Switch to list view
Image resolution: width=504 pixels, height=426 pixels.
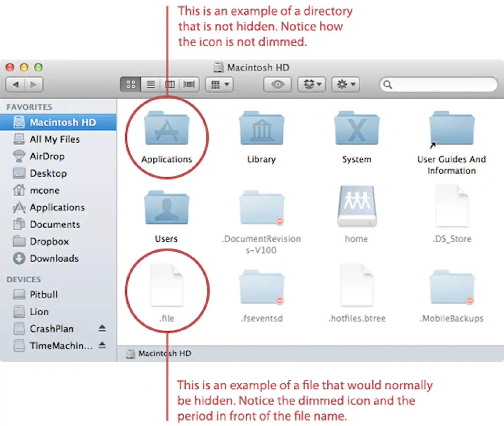[x=151, y=84]
